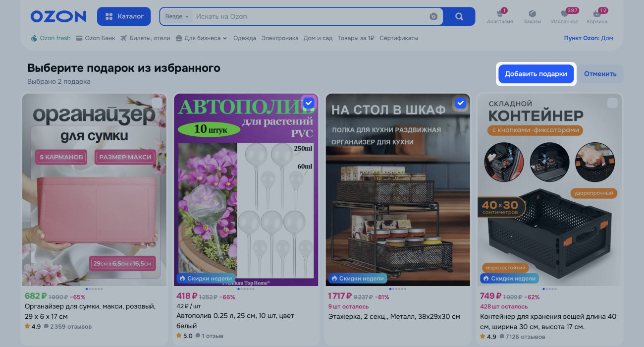
Task: Click the camera image search icon
Action: tap(433, 16)
